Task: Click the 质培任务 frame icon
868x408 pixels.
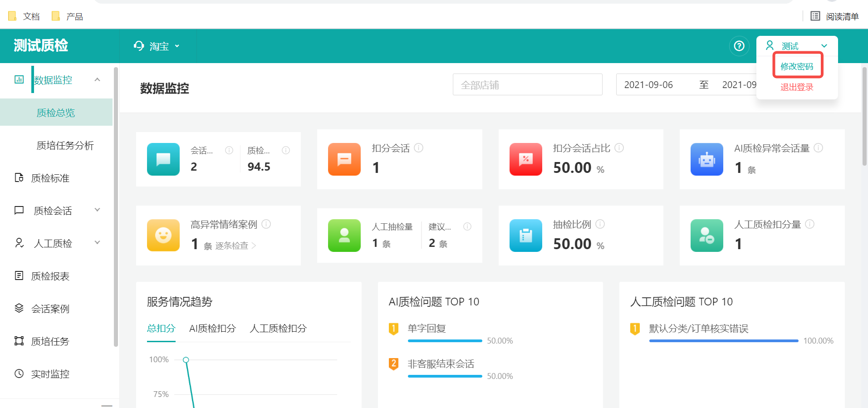Action: 19,341
